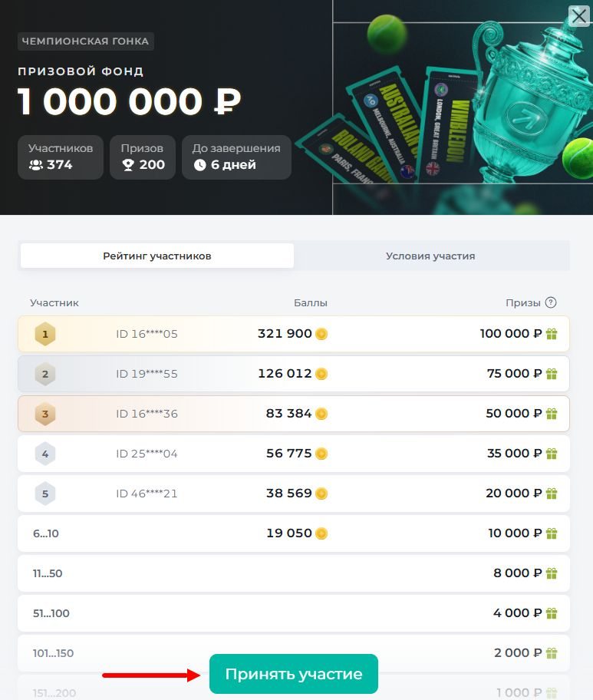
Task: Click the Чемпионская гонка label badge
Action: 85,41
